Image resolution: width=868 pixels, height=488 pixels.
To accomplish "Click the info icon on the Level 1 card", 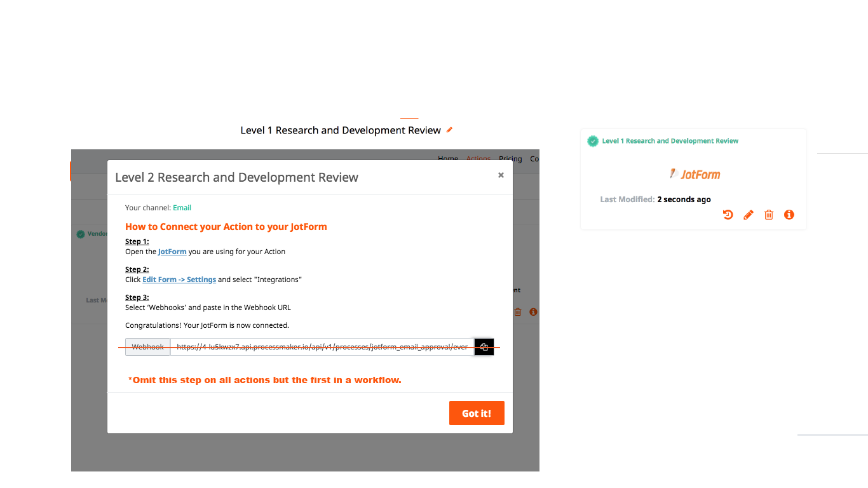I will click(x=789, y=215).
